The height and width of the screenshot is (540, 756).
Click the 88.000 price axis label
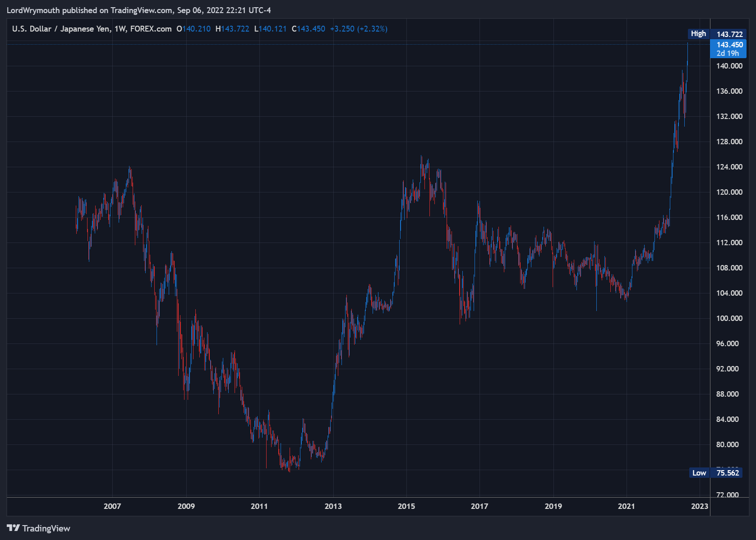pos(728,394)
